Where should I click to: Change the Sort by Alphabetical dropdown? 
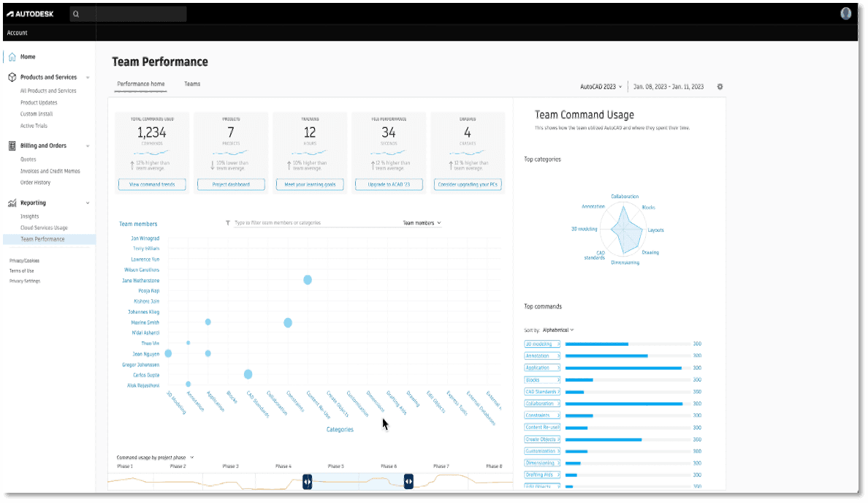pyautogui.click(x=558, y=330)
